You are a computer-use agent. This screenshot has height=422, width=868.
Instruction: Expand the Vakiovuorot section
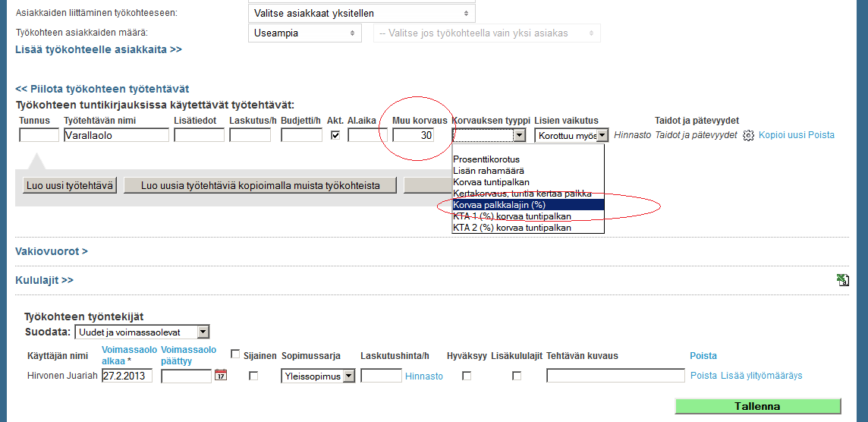pyautogui.click(x=52, y=251)
